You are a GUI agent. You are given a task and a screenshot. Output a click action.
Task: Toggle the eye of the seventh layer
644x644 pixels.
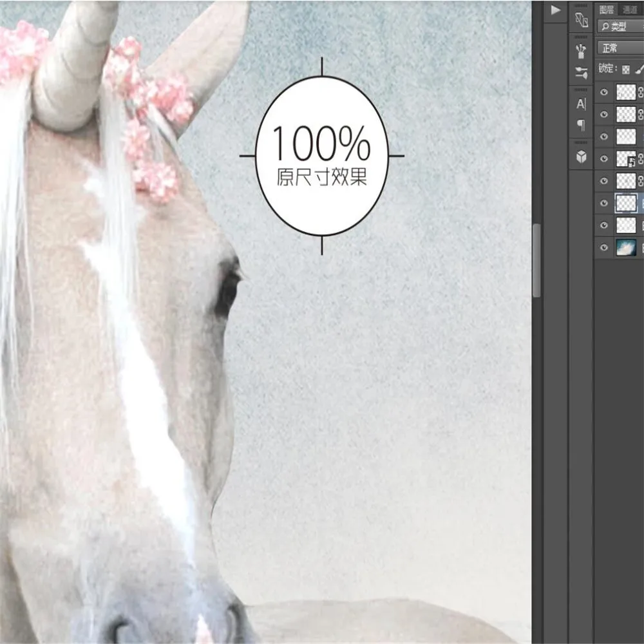tap(604, 225)
